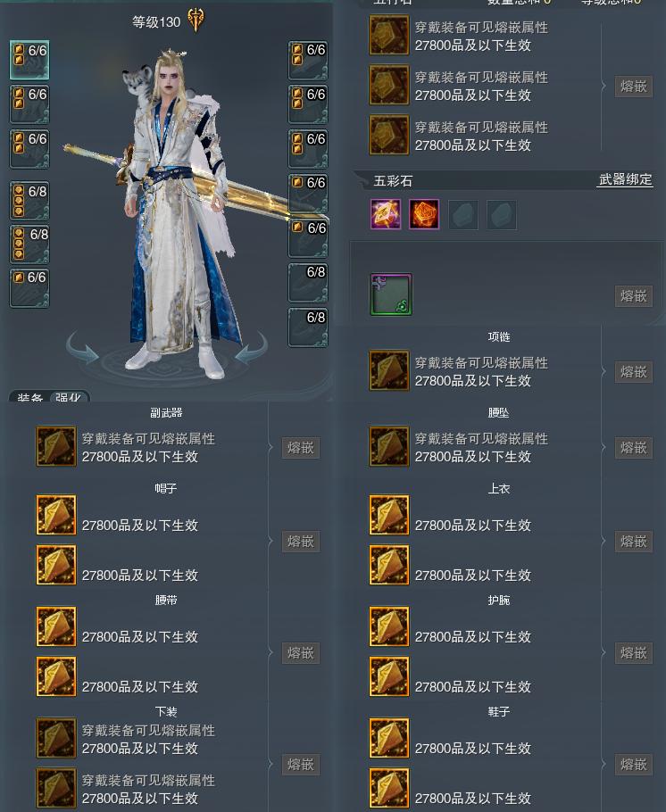Select the highlighted top-left 6/6 equipment slot

pos(29,60)
